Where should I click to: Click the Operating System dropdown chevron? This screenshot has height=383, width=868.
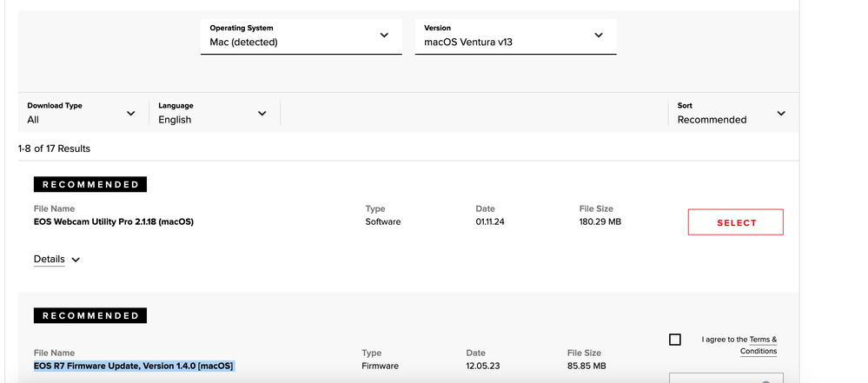coord(384,36)
